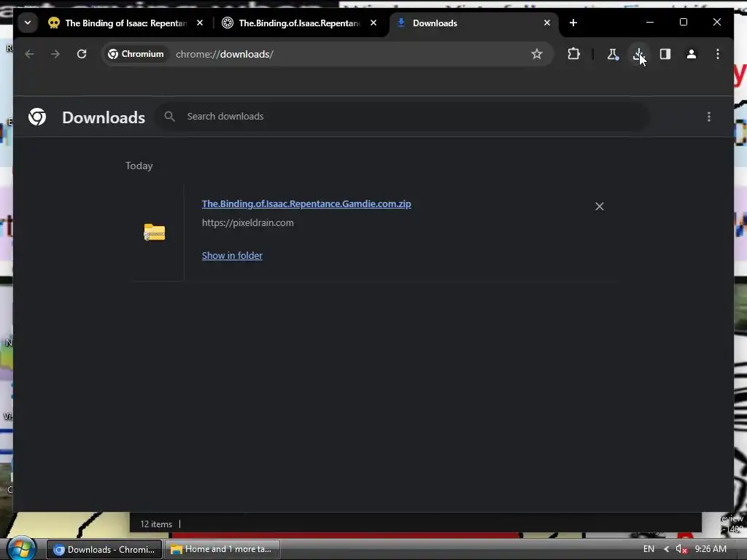Open the toolbar downloads icon
Screen dimensions: 747x560
(x=638, y=54)
